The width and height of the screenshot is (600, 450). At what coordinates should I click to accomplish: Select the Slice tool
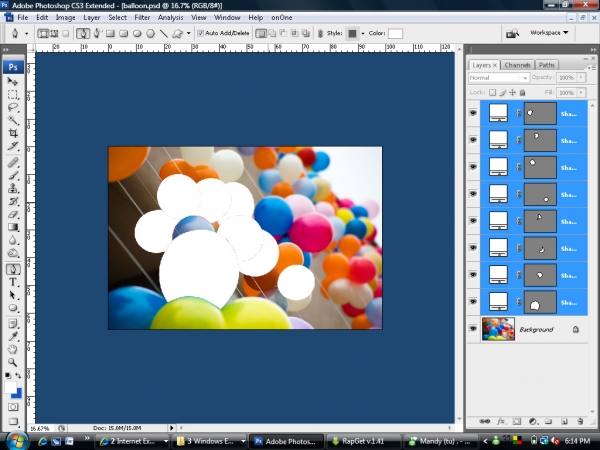point(13,146)
